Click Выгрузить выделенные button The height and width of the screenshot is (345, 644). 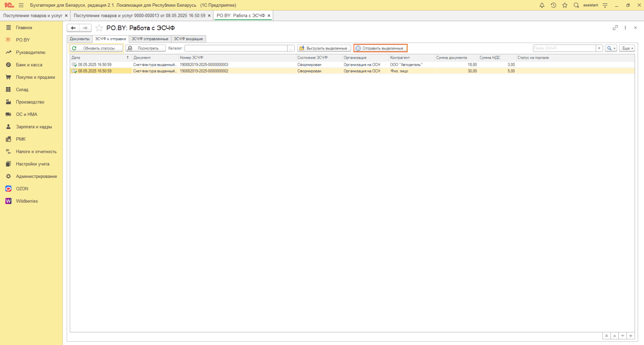(324, 48)
